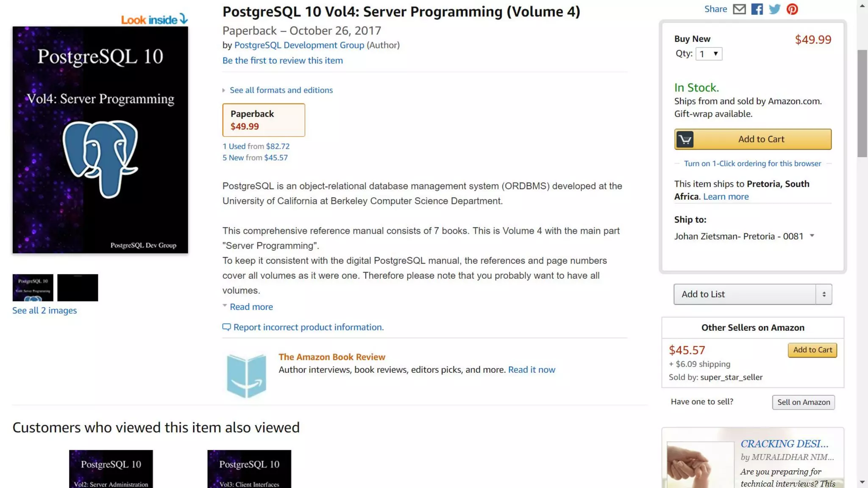Open the Qty quantity dropdown

709,54
